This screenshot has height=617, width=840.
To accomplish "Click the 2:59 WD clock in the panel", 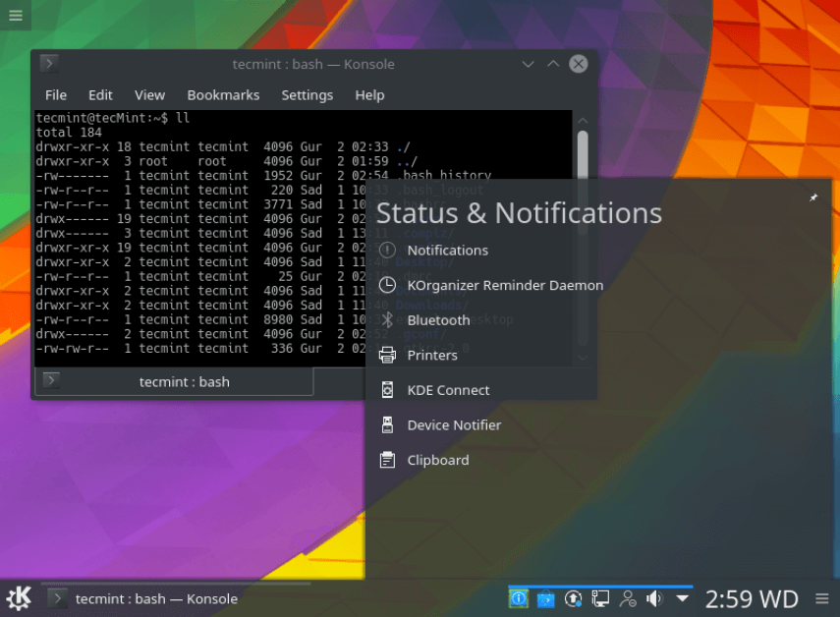I will (x=752, y=598).
